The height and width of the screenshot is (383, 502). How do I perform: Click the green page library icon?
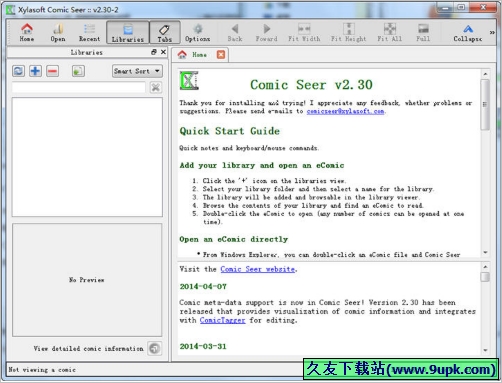(78, 71)
